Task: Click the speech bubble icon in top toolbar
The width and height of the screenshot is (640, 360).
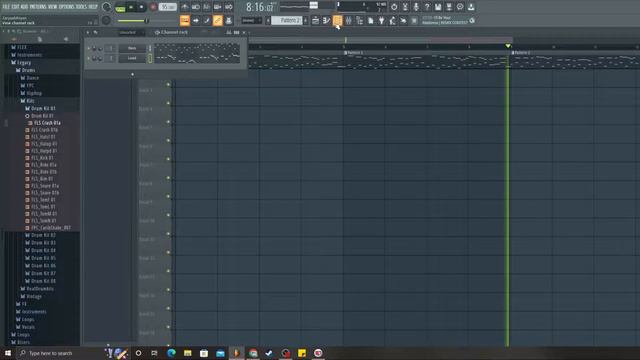Action: [x=460, y=7]
